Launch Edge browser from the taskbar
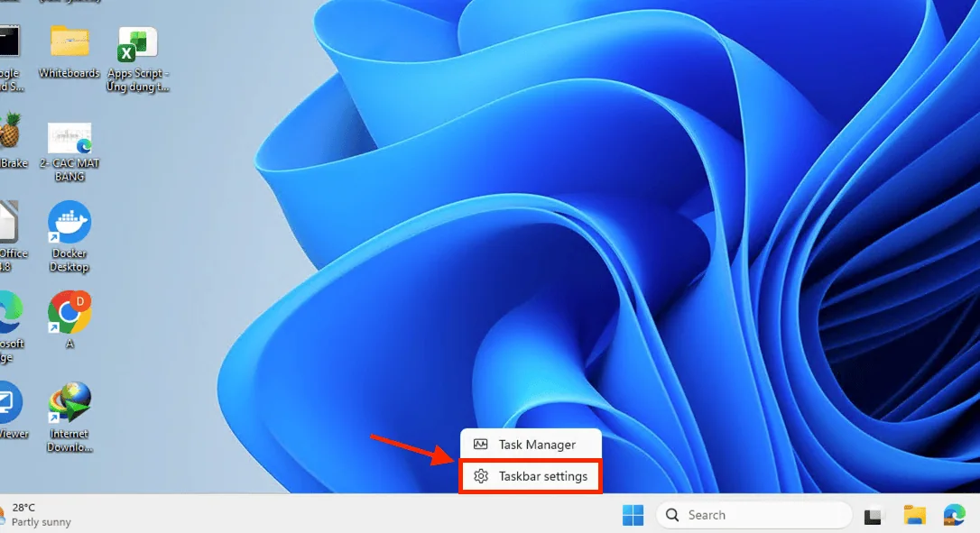980x533 pixels. coord(955,515)
